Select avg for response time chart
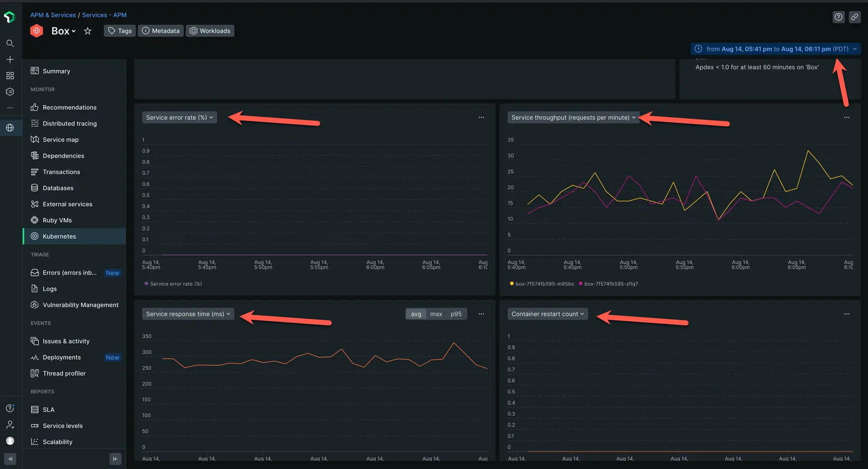868x469 pixels. [x=416, y=314]
